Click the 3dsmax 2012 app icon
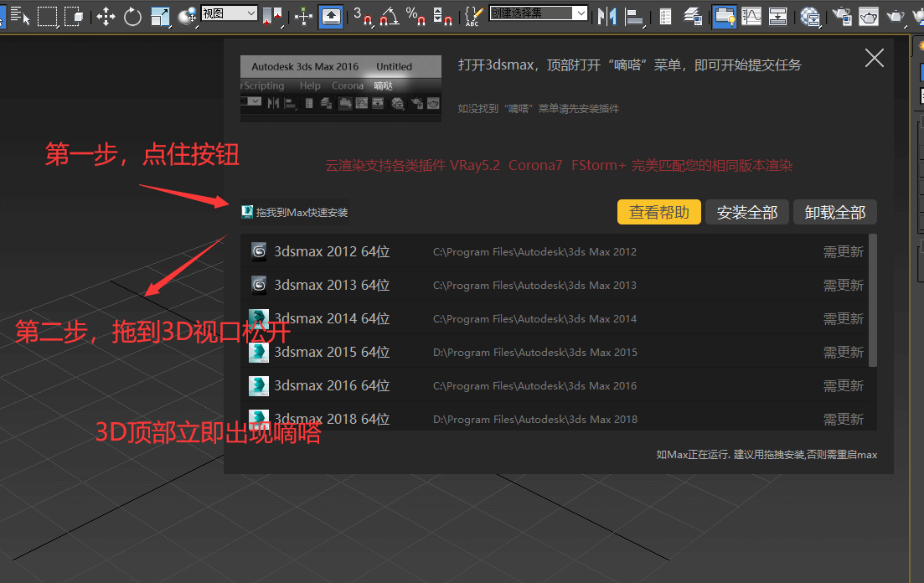Viewport: 924px width, 583px height. [259, 251]
